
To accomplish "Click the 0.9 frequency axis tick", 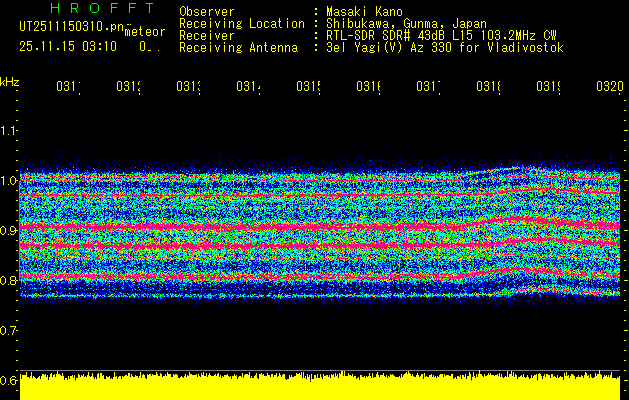I will [x=10, y=230].
